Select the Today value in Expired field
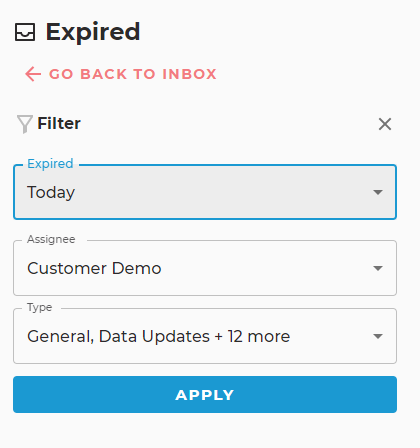The width and height of the screenshot is (420, 448). [x=51, y=192]
